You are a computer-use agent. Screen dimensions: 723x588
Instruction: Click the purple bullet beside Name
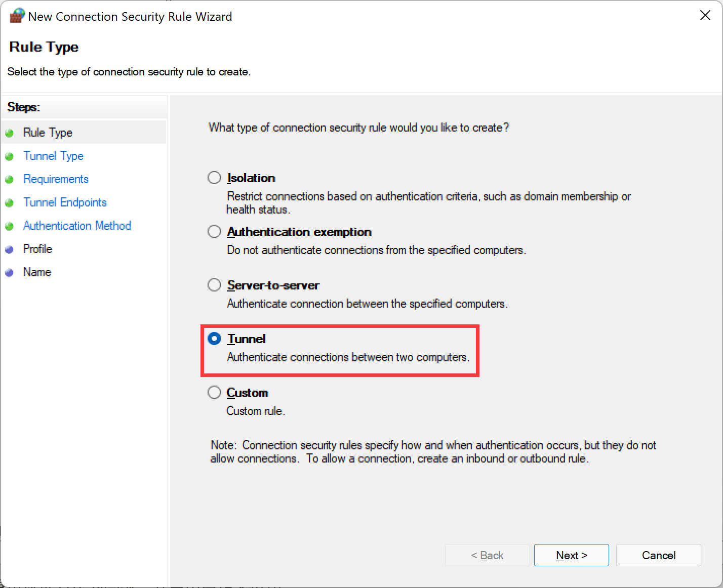click(9, 273)
